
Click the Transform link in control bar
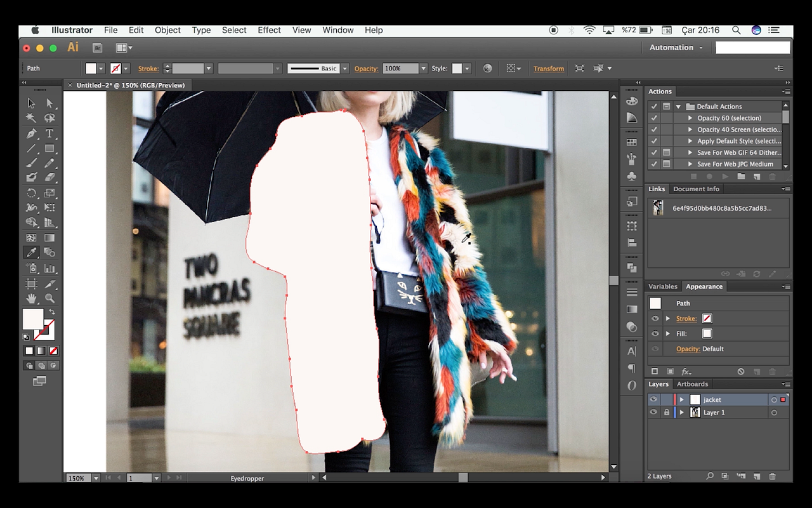(x=548, y=68)
